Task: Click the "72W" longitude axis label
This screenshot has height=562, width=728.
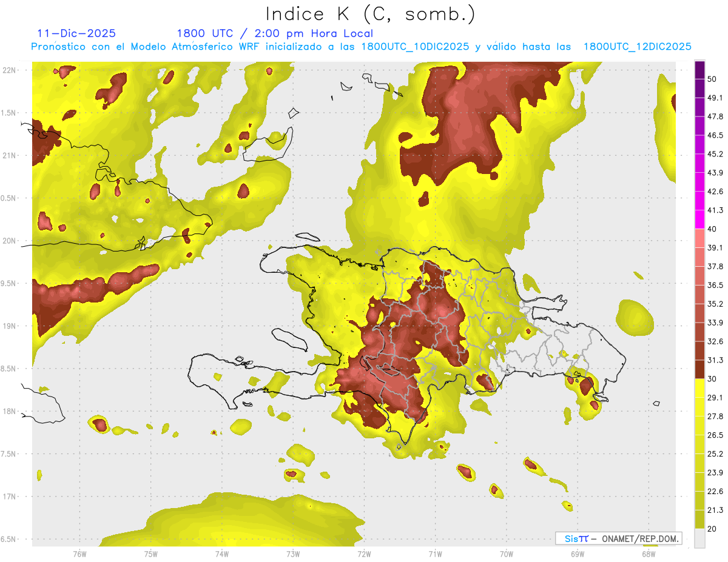Action: point(364,554)
